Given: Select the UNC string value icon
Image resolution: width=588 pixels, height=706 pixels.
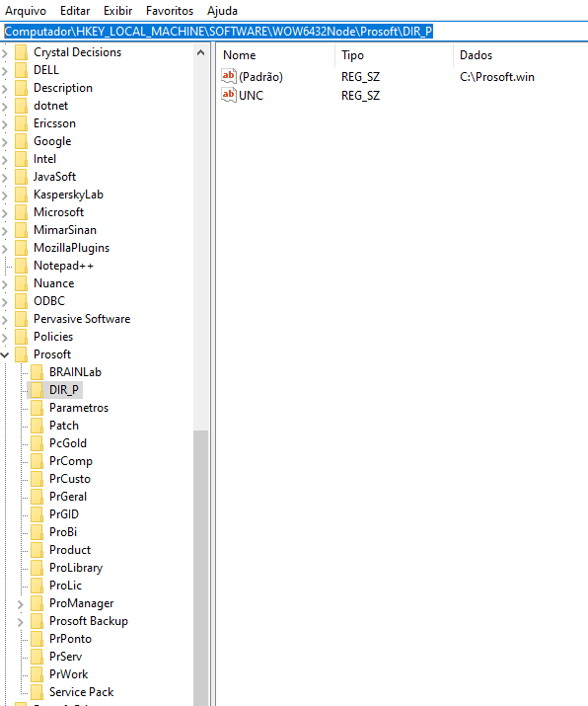Looking at the screenshot, I should click(x=229, y=95).
